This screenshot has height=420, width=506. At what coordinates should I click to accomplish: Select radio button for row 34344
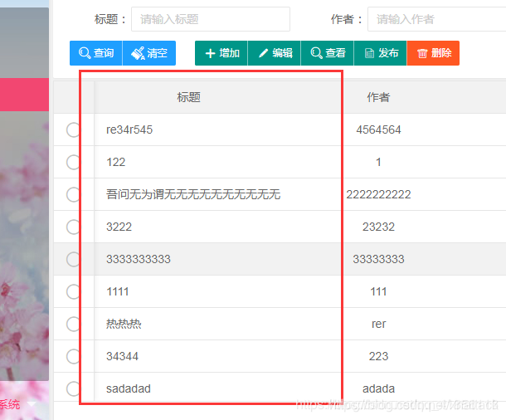[x=74, y=356]
